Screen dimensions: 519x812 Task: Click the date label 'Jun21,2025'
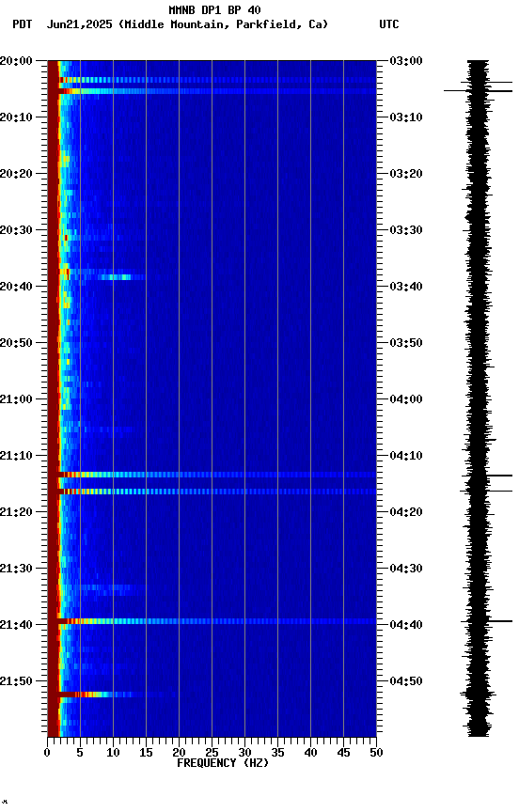point(79,24)
